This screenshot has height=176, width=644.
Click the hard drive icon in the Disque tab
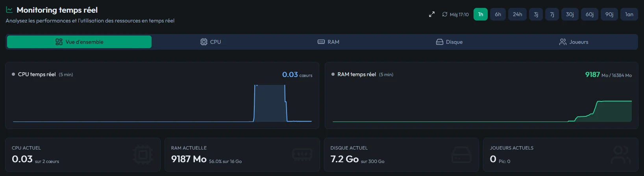point(440,42)
